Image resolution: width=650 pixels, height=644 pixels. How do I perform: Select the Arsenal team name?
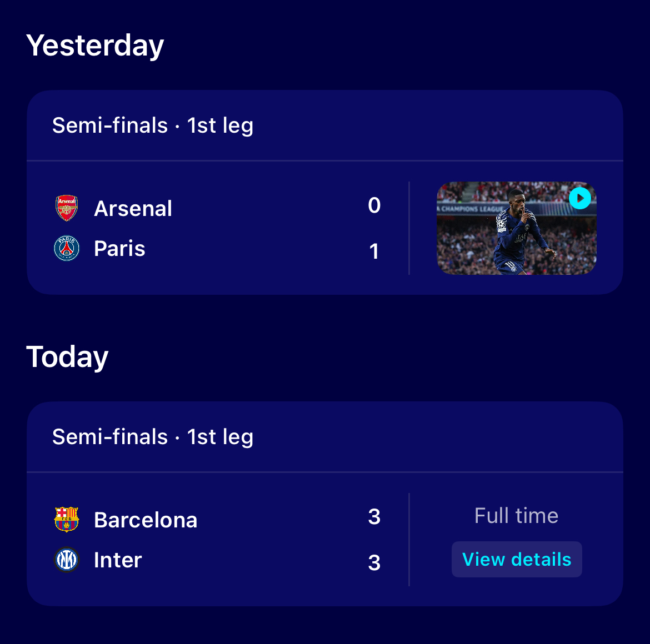pos(133,208)
